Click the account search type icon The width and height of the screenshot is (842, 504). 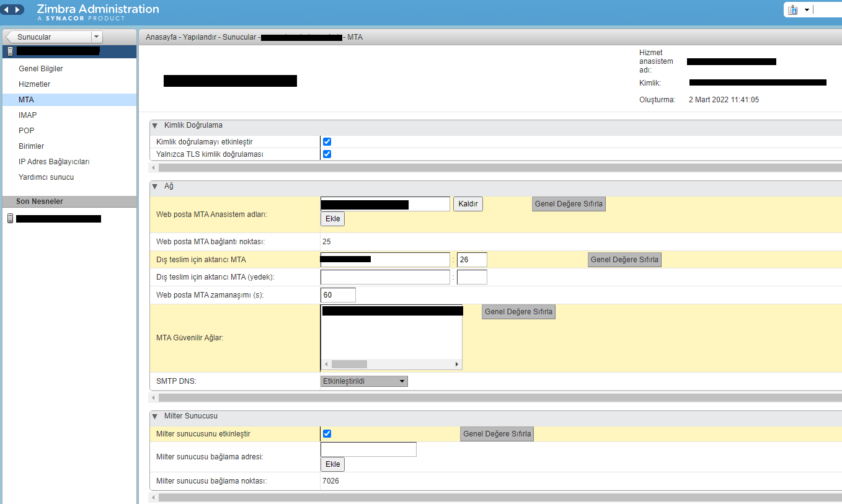(x=792, y=10)
